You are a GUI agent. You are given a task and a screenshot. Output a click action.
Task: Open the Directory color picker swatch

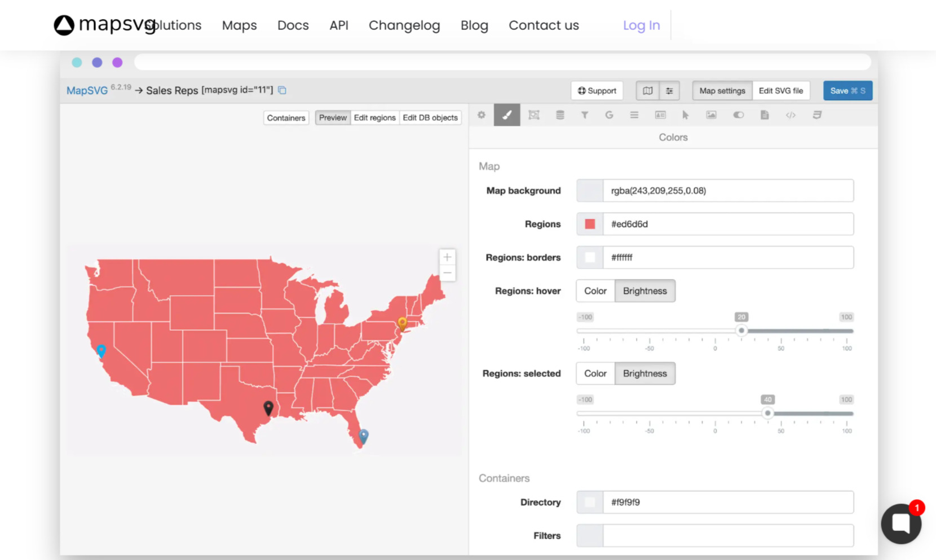pos(589,502)
